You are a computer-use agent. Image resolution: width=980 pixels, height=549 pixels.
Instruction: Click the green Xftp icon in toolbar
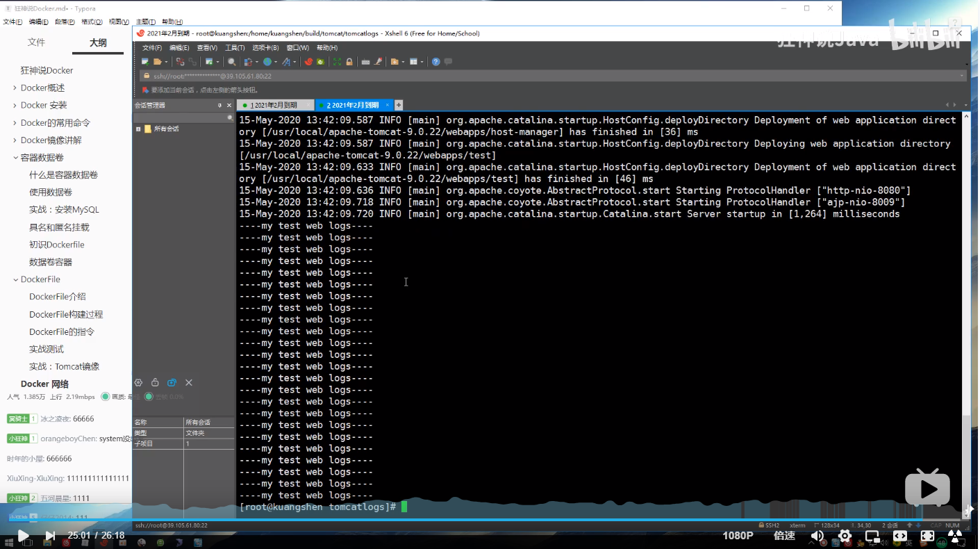[x=320, y=62]
